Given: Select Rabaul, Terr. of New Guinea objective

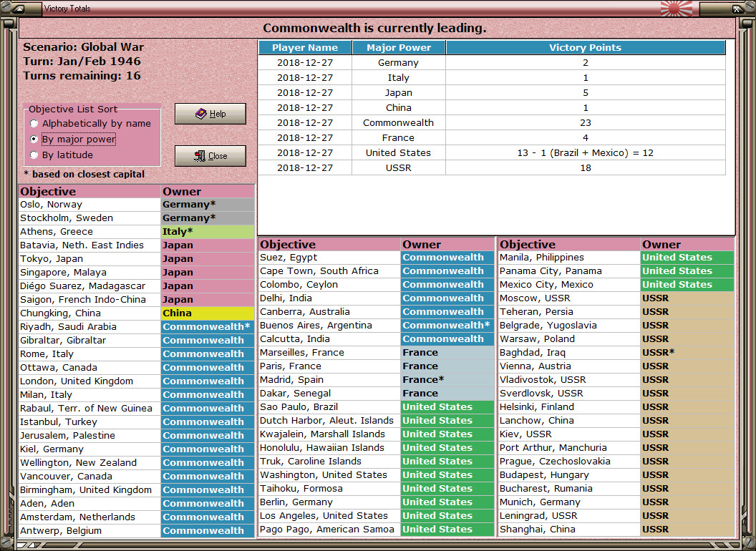Looking at the screenshot, I should coord(89,409).
